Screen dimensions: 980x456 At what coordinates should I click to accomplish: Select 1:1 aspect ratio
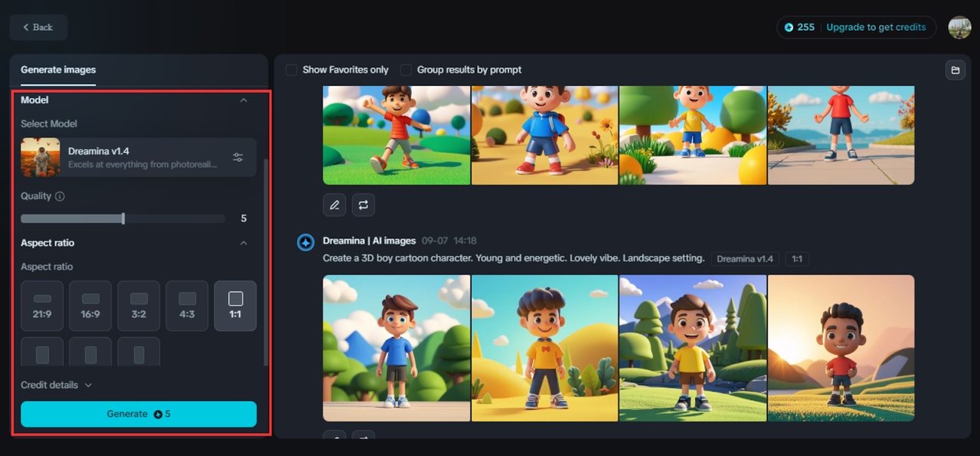click(x=235, y=306)
